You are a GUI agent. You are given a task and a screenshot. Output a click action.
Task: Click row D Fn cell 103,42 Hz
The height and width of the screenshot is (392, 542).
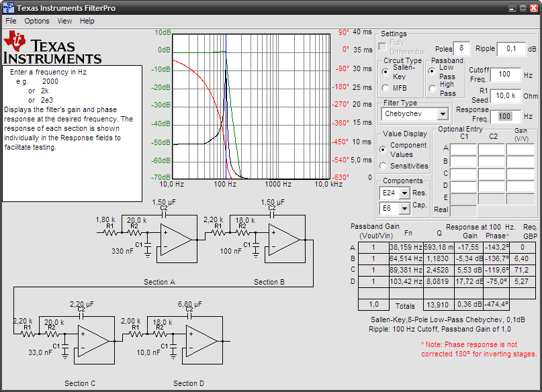pyautogui.click(x=406, y=281)
